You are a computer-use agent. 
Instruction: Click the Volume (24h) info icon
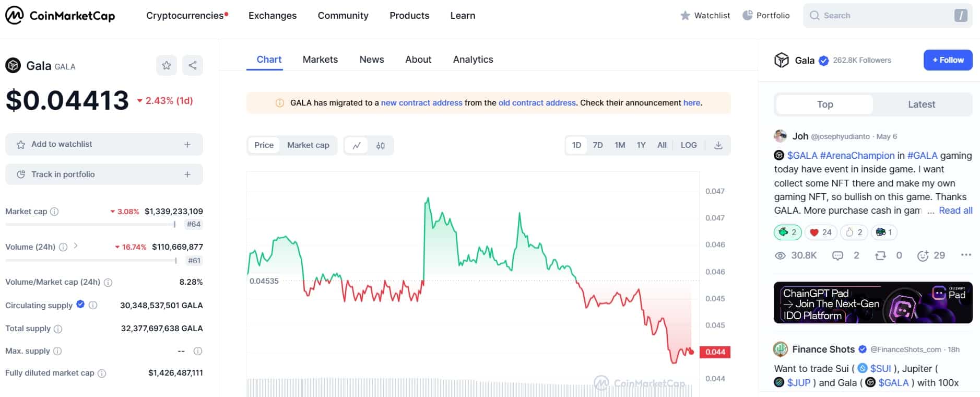point(63,247)
